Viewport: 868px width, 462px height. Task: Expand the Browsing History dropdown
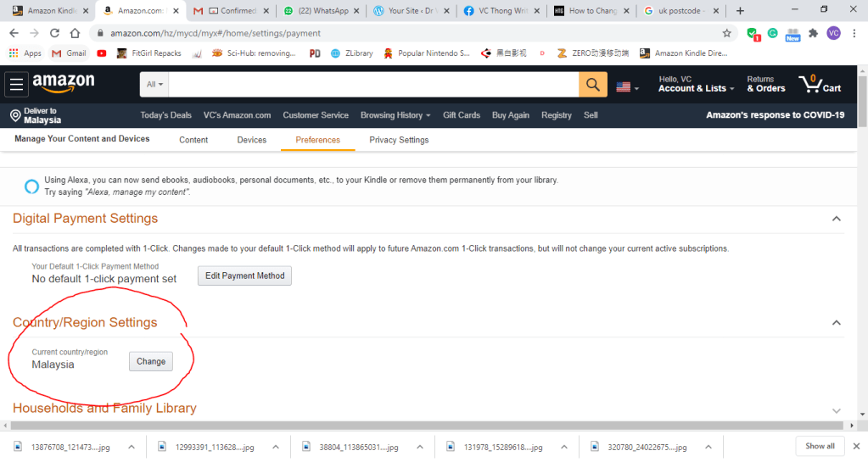click(395, 115)
